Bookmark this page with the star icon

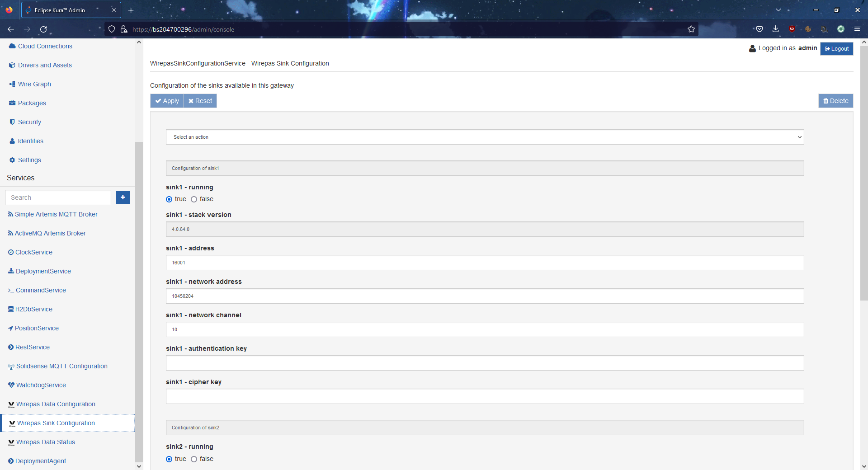[x=691, y=29]
